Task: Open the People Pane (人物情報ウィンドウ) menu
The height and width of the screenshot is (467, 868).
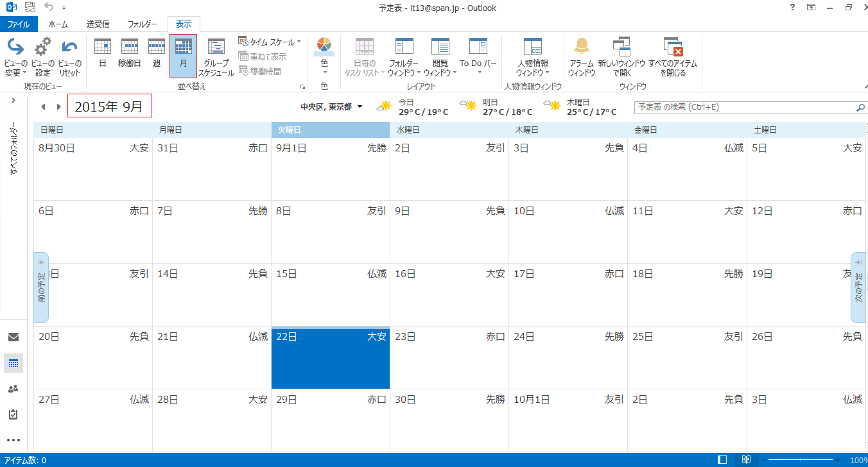Action: (x=533, y=57)
